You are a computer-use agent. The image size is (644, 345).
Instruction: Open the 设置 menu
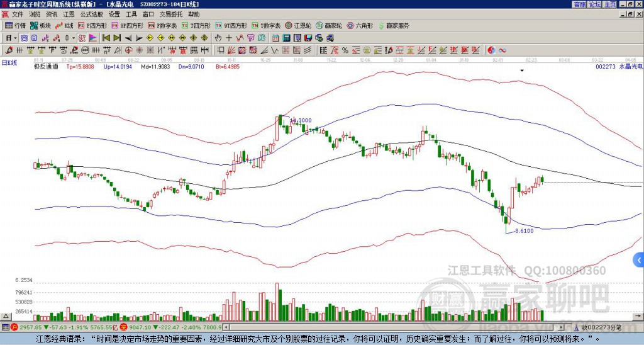114,14
